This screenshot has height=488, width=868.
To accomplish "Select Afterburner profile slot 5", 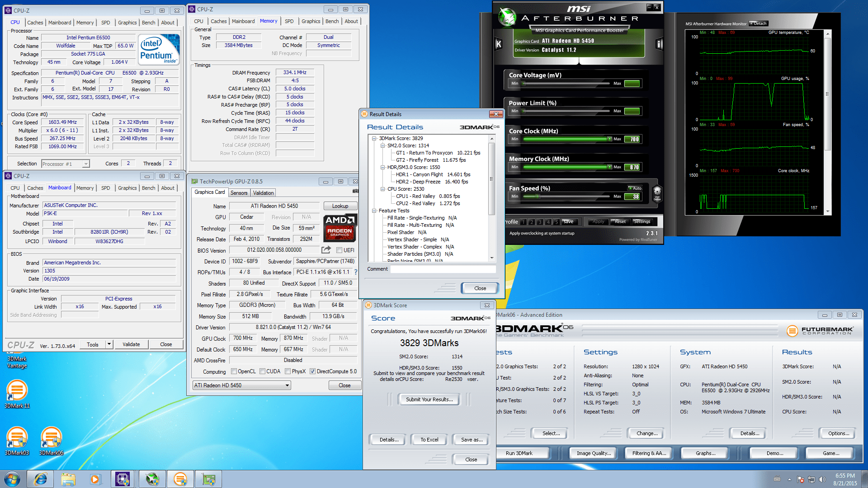I will tap(556, 222).
